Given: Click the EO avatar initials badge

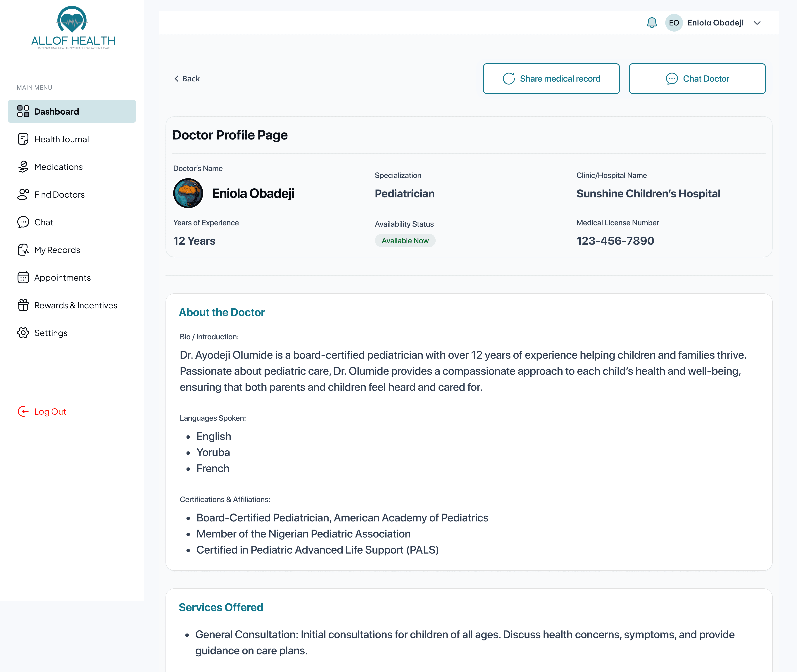Looking at the screenshot, I should pyautogui.click(x=674, y=23).
